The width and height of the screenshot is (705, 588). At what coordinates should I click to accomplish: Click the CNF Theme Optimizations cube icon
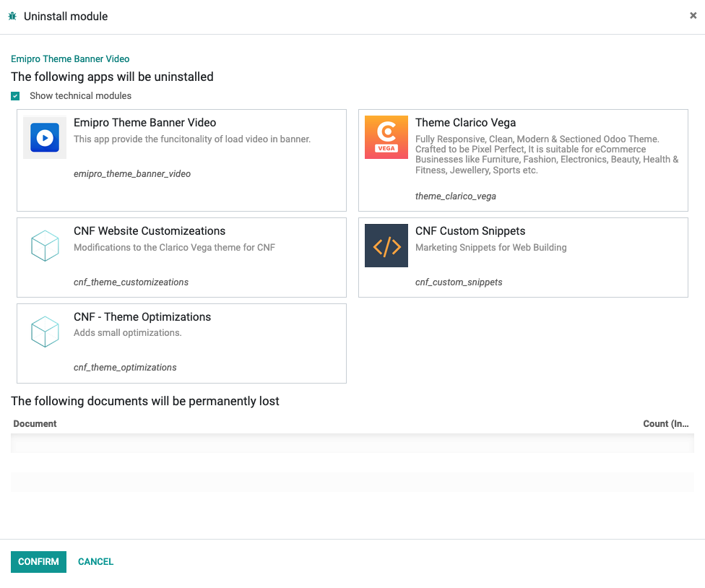[45, 332]
